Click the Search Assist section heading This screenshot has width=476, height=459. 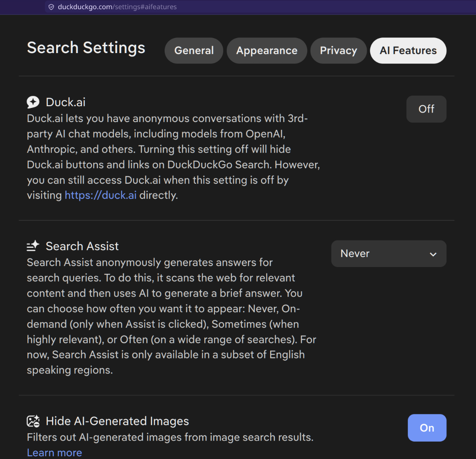[x=82, y=246]
